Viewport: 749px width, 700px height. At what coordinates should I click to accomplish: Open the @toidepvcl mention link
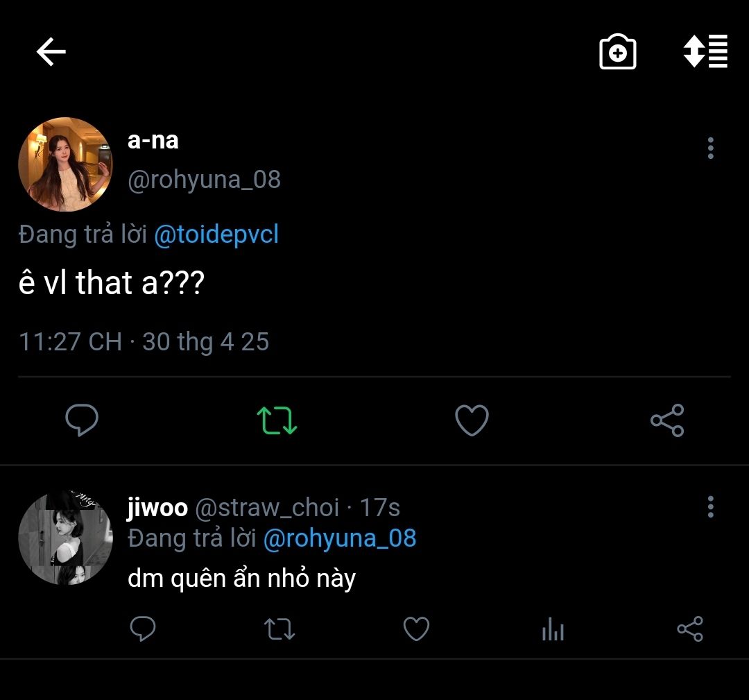pyautogui.click(x=216, y=234)
